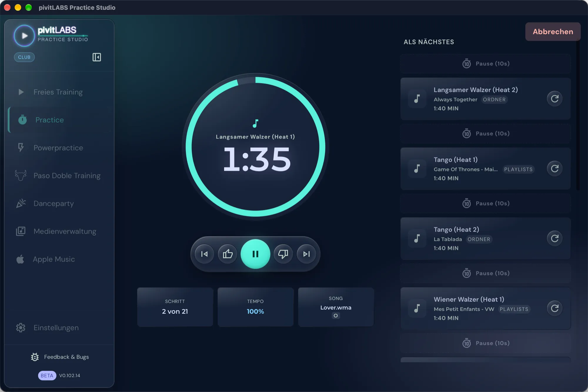Skip to the previous track
588x392 pixels.
point(204,254)
